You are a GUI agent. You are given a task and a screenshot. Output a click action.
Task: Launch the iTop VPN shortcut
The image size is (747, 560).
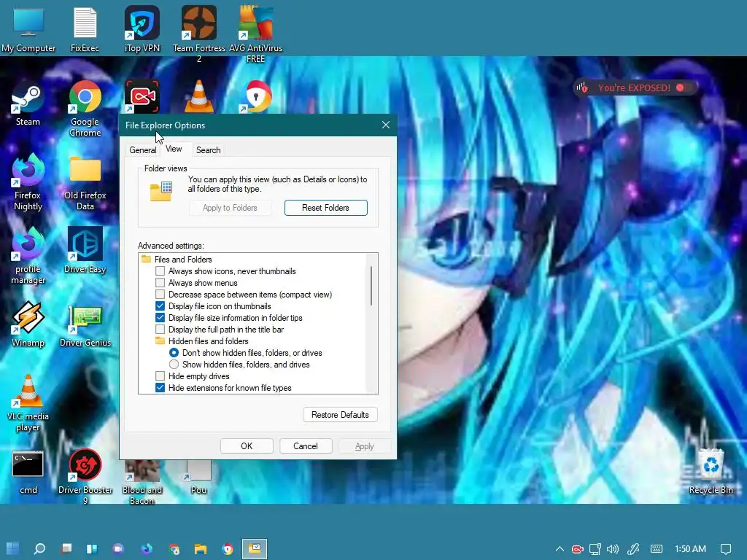pyautogui.click(x=142, y=29)
